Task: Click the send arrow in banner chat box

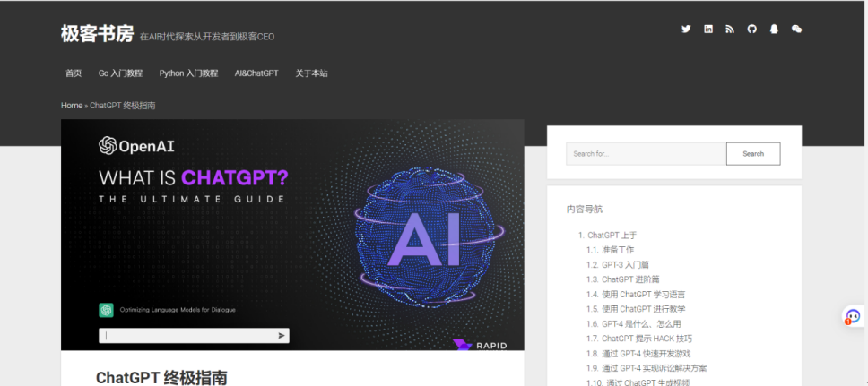Action: [x=282, y=335]
